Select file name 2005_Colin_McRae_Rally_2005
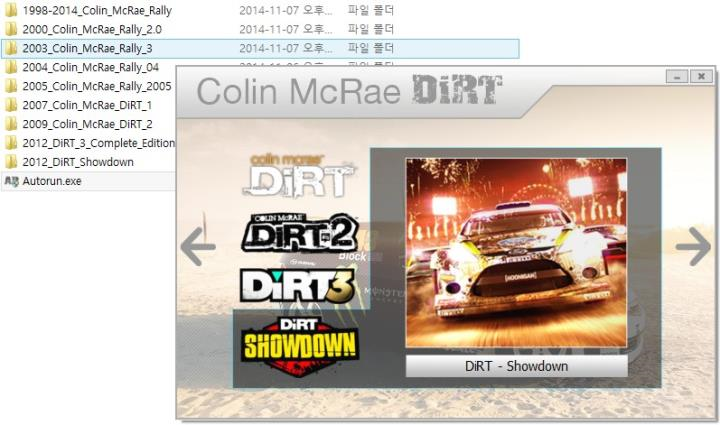Image resolution: width=720 pixels, height=429 pixels. [x=97, y=86]
